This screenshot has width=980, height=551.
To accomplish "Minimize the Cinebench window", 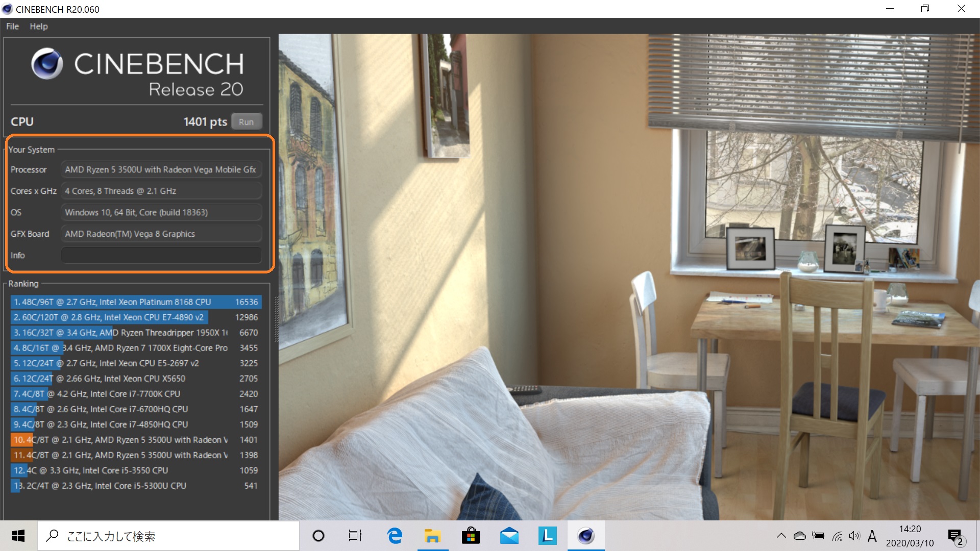I will (890, 9).
